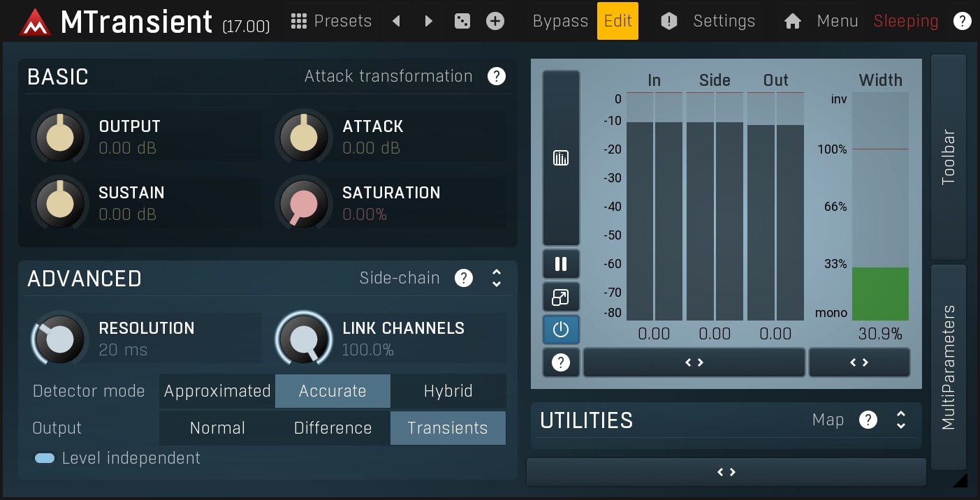Click the Bypass button

tap(560, 21)
